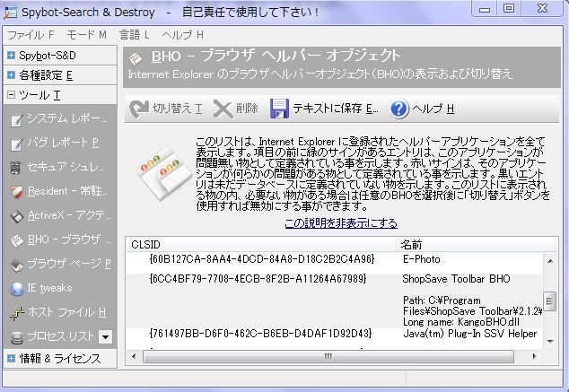This screenshot has width=569, height=392.
Task: Open ActiveX tool icon in sidebar
Action: pyautogui.click(x=17, y=216)
